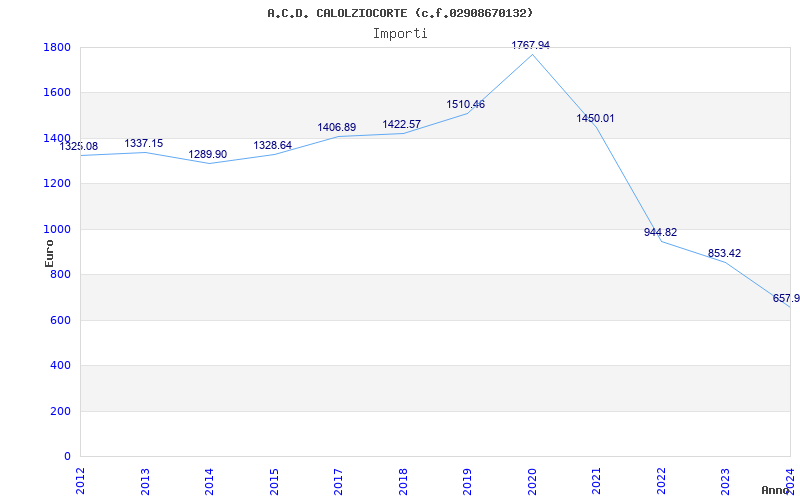Select the 1422.57 data label
Screen dimensions: 800x500
(402, 124)
